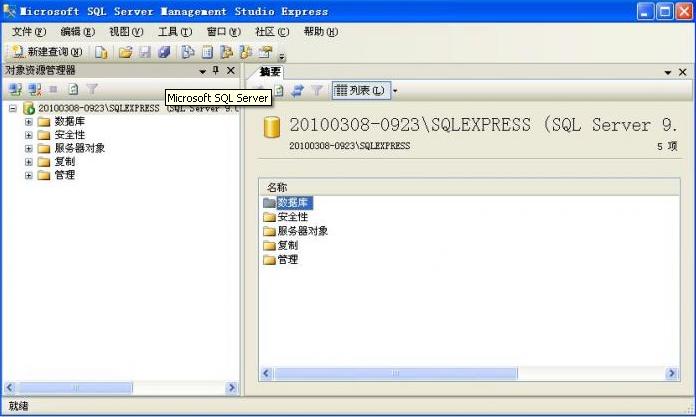Open the Registered Servers window icon
This screenshot has width=696, height=417.
[187, 52]
